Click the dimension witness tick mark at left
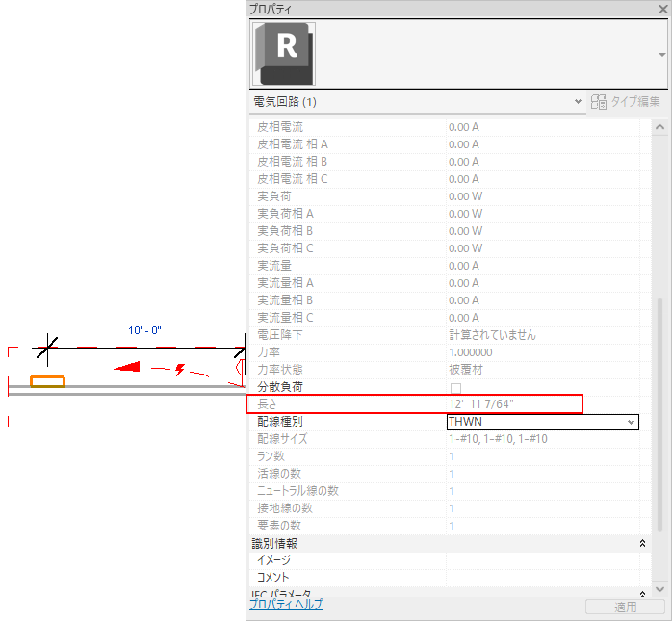Viewport: 672px width, 621px height. [47, 347]
